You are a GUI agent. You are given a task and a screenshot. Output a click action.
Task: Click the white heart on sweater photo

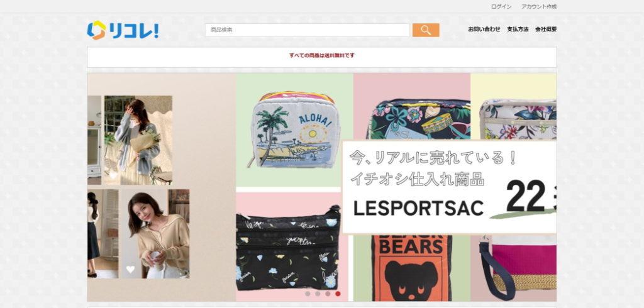click(x=130, y=270)
